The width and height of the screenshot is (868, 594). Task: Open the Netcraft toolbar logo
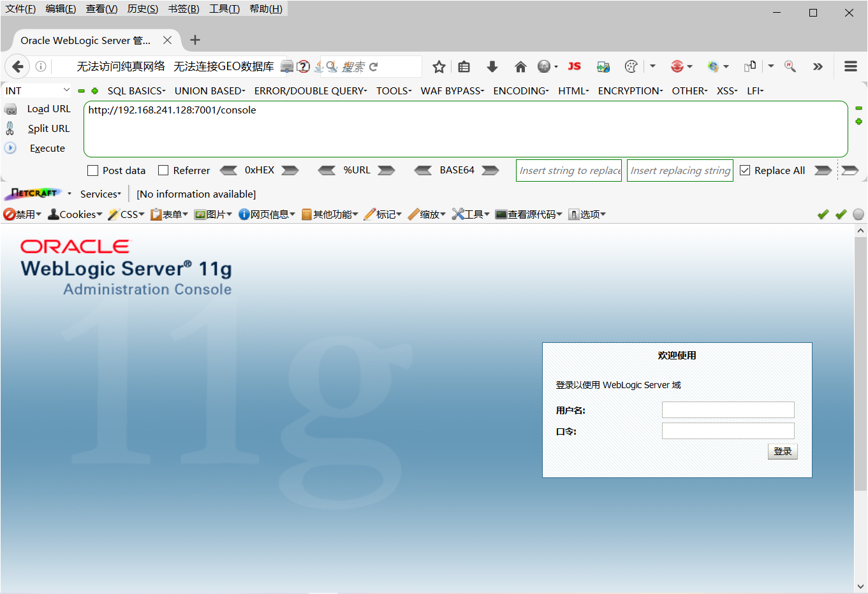point(32,193)
